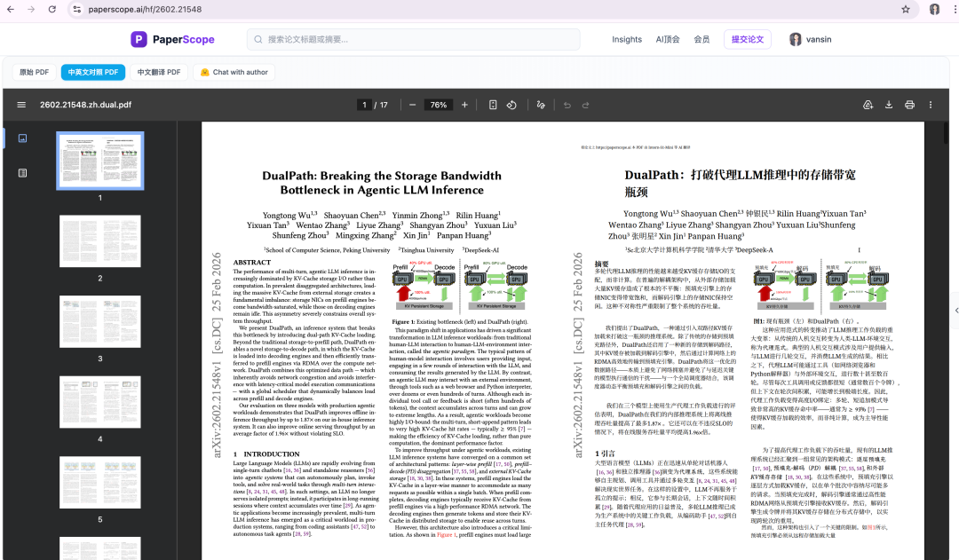
Task: Reload the page with the refresh icon
Action: (52, 9)
